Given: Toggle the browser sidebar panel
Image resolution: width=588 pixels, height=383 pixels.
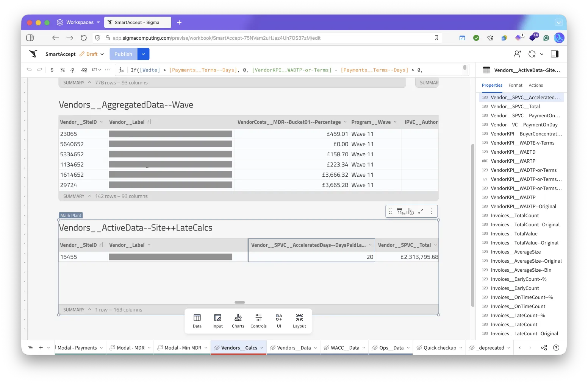Looking at the screenshot, I should (x=30, y=38).
